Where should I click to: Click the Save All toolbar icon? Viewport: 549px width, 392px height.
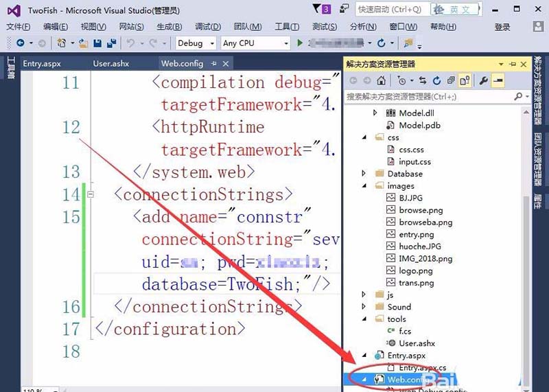pyautogui.click(x=111, y=43)
